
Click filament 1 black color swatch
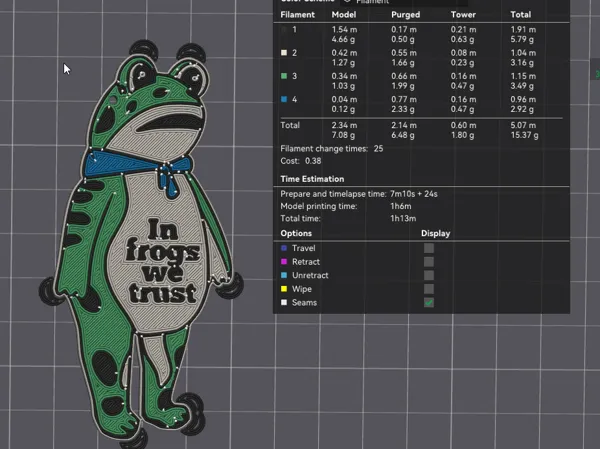click(284, 29)
